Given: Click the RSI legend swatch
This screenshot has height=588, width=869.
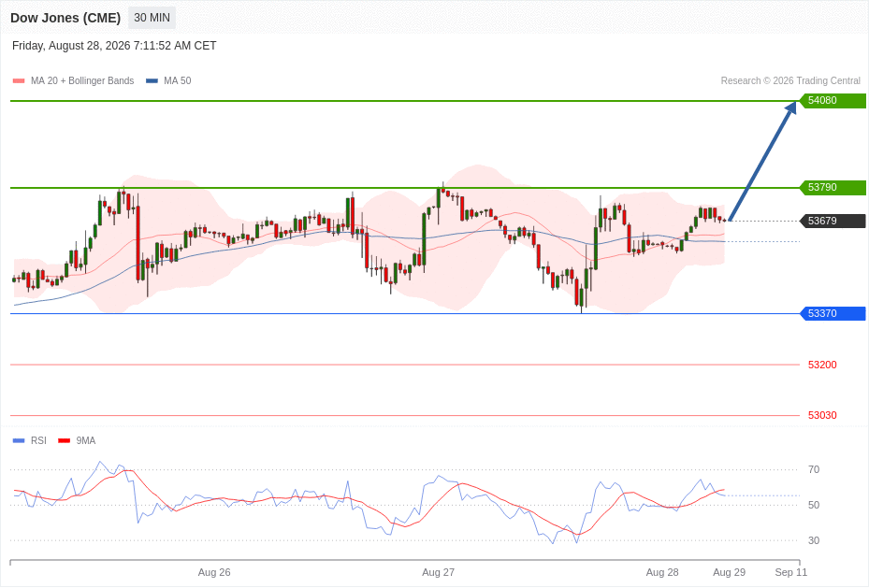Looking at the screenshot, I should point(19,440).
